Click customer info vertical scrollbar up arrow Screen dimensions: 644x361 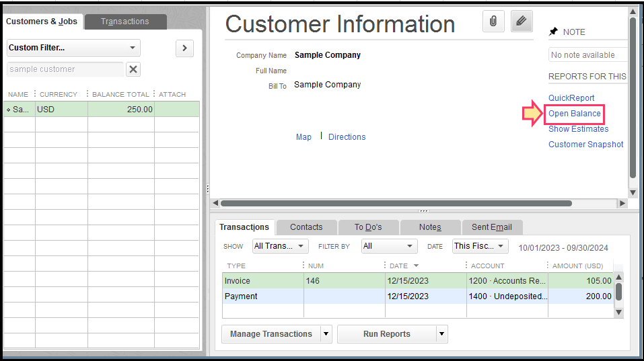coord(633,11)
